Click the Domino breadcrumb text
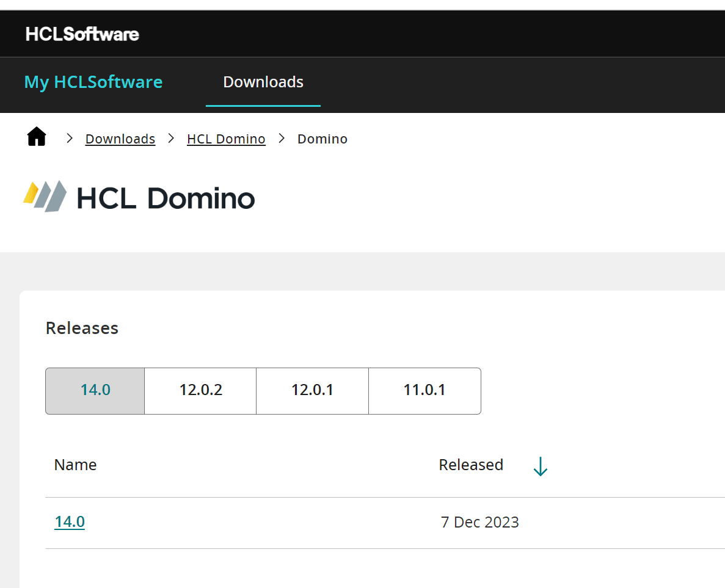This screenshot has width=725, height=588. click(x=322, y=139)
